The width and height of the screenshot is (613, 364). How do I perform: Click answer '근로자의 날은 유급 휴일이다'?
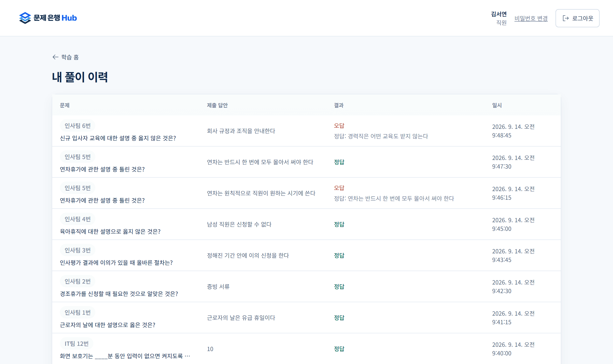[x=241, y=318]
